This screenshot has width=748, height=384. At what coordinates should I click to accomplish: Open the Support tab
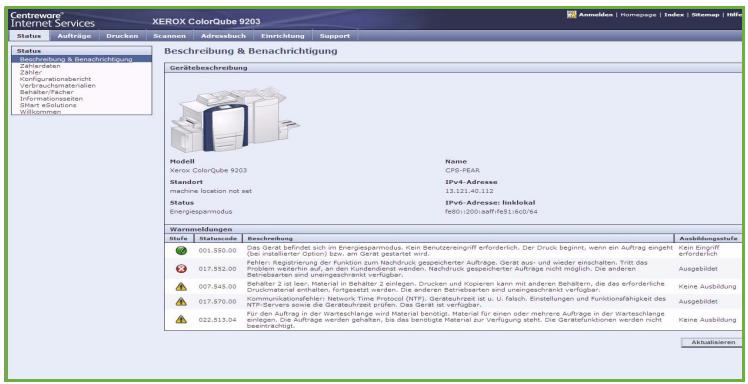(334, 36)
